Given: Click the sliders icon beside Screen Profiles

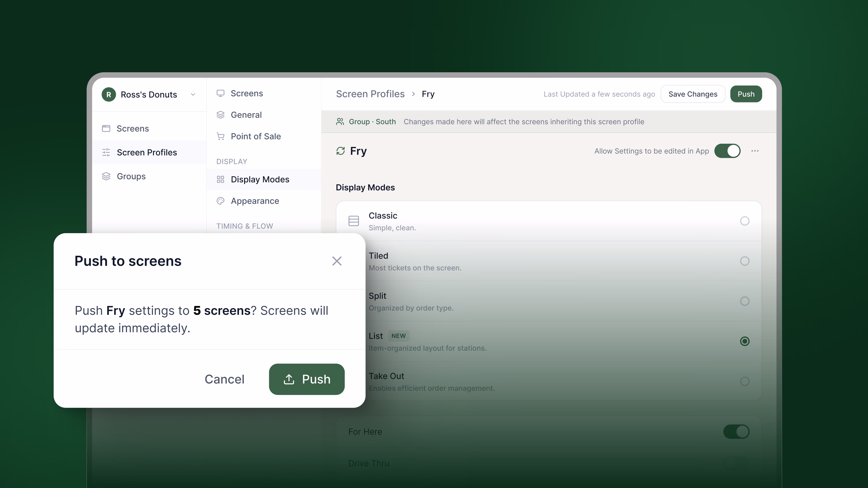Looking at the screenshot, I should click(106, 152).
